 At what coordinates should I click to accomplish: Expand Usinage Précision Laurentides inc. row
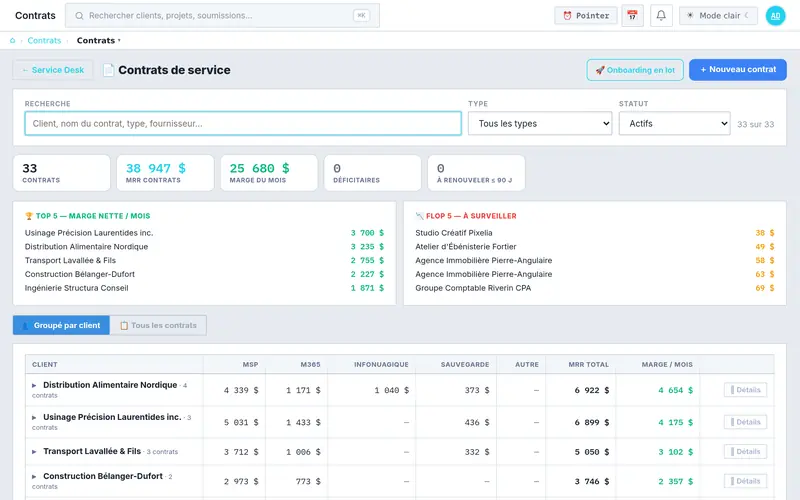pos(34,417)
